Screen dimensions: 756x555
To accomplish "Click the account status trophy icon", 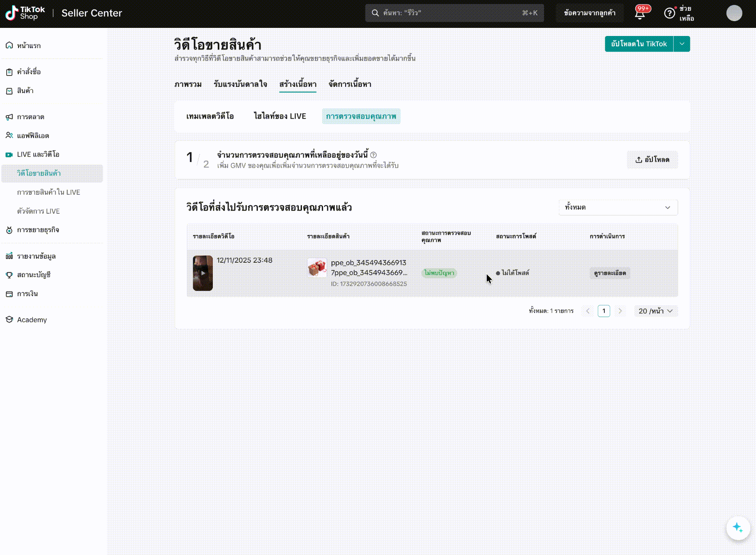I will click(9, 275).
